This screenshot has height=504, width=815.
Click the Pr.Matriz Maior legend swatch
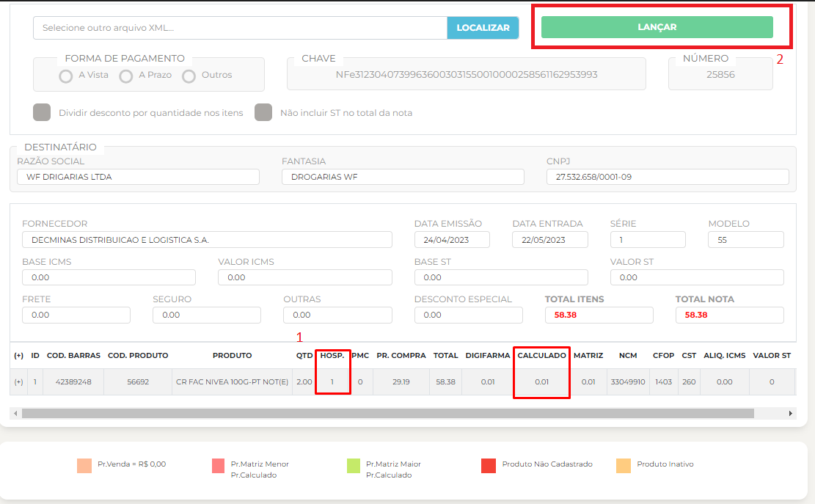pos(354,466)
